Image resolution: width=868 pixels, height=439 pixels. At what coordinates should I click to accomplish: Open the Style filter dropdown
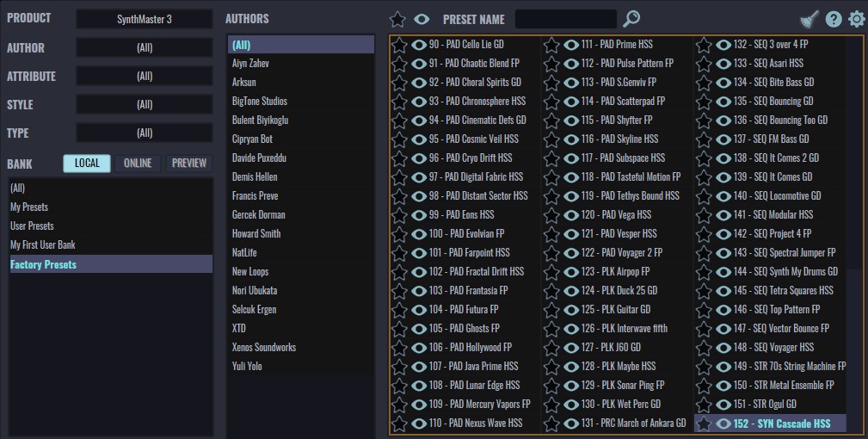144,104
